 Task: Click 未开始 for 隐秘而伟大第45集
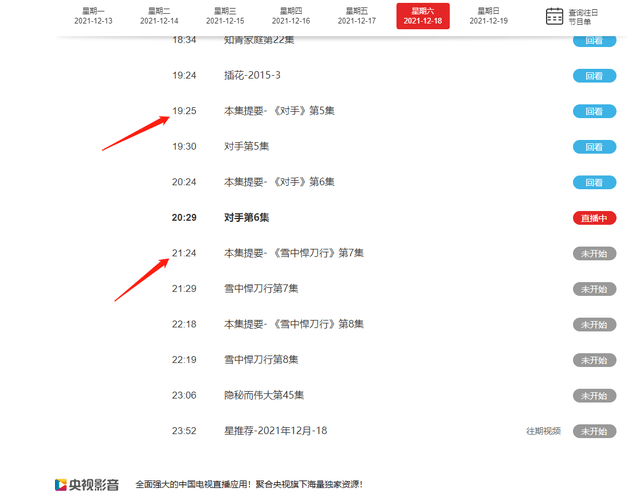tap(594, 396)
